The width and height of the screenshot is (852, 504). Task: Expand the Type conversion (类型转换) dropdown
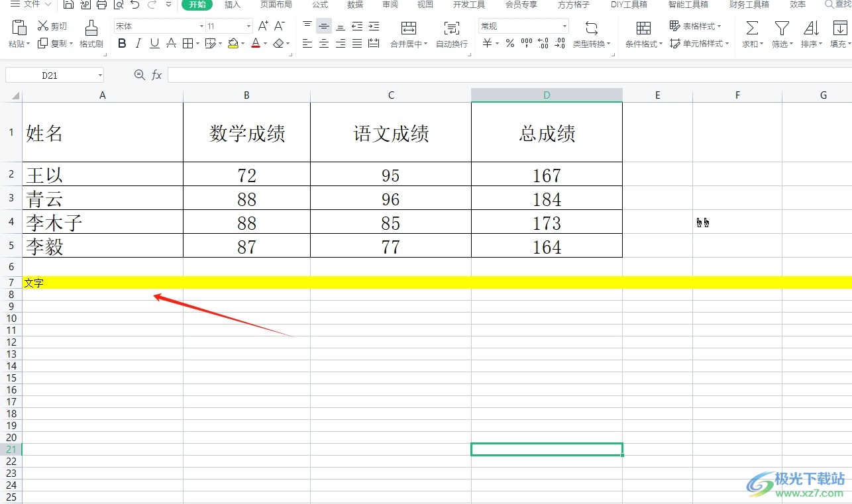tap(608, 44)
